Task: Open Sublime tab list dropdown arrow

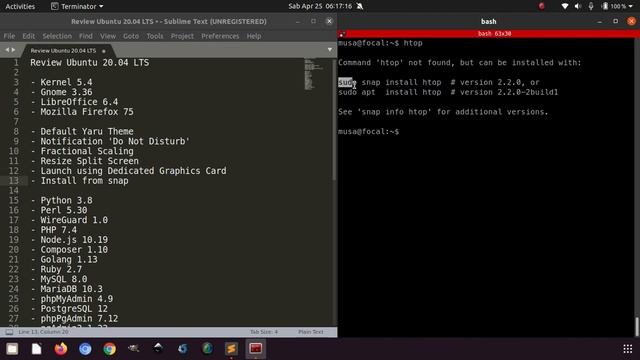Action: pos(330,50)
